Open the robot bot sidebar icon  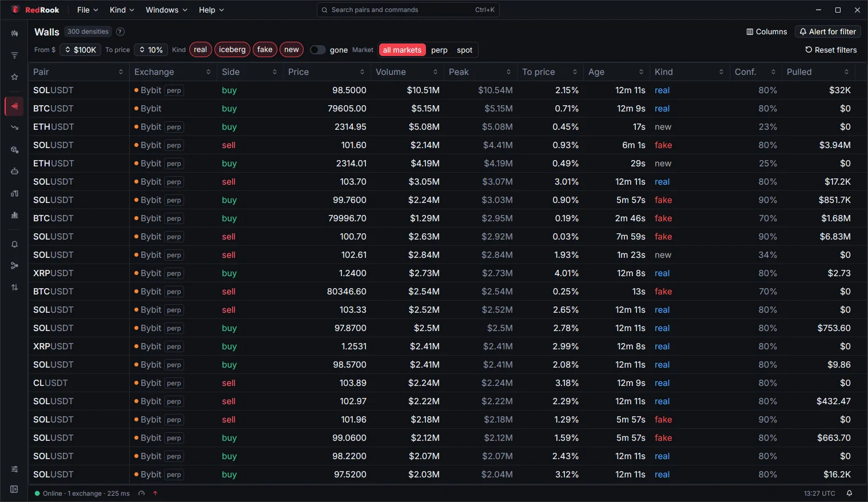pyautogui.click(x=14, y=171)
